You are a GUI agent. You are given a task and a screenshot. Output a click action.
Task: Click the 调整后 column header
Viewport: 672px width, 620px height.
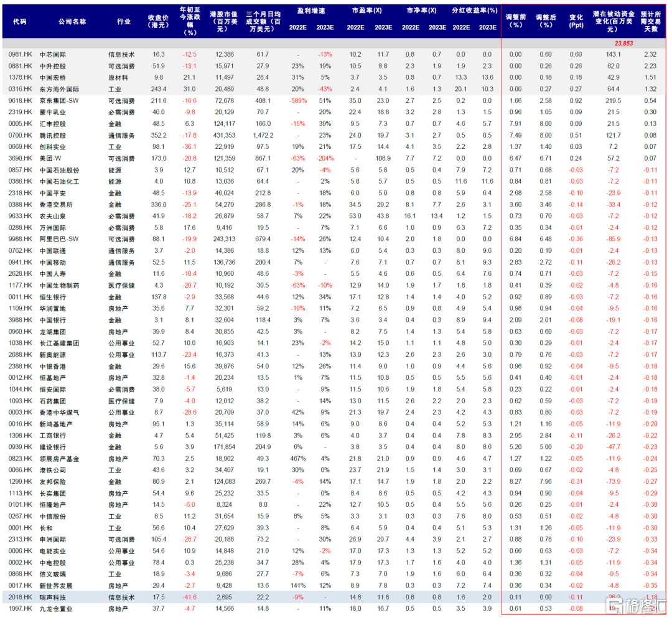[546, 21]
